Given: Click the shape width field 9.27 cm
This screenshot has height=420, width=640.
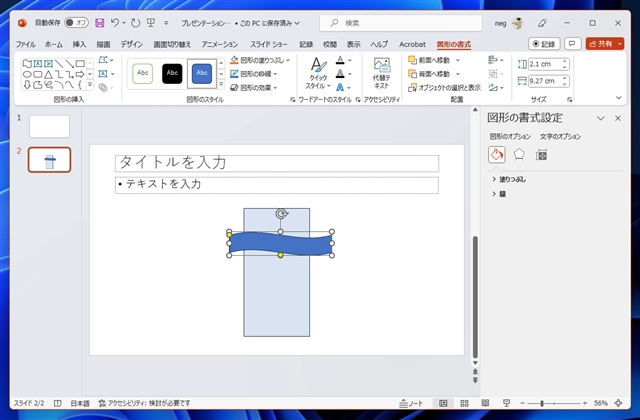Looking at the screenshot, I should (545, 81).
